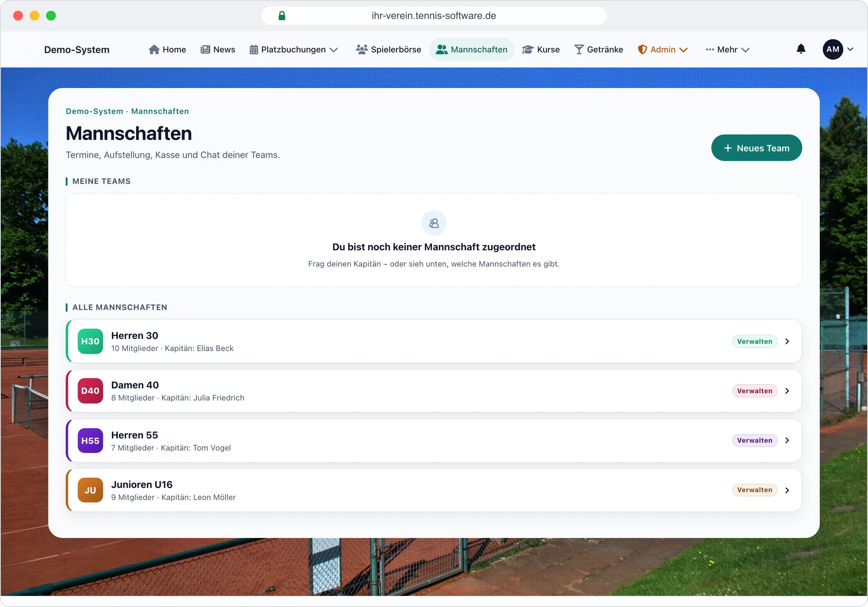This screenshot has height=607, width=868.
Task: Click the empty-state team icon in Meine Teams
Action: tap(434, 223)
